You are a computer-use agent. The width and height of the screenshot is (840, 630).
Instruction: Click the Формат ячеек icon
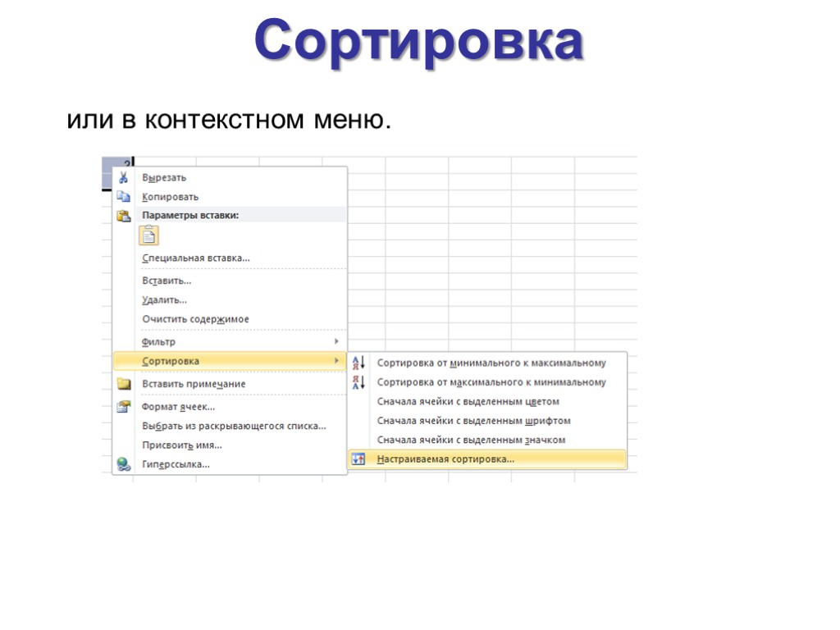click(x=121, y=405)
